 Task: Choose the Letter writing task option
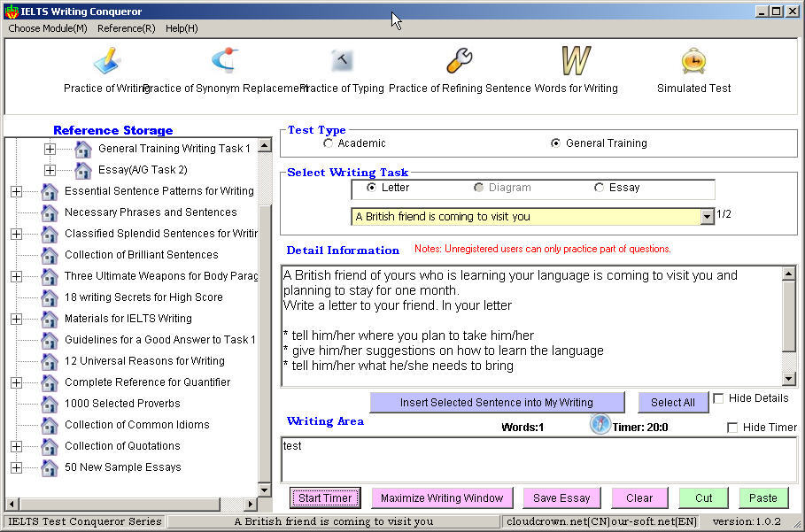[371, 188]
